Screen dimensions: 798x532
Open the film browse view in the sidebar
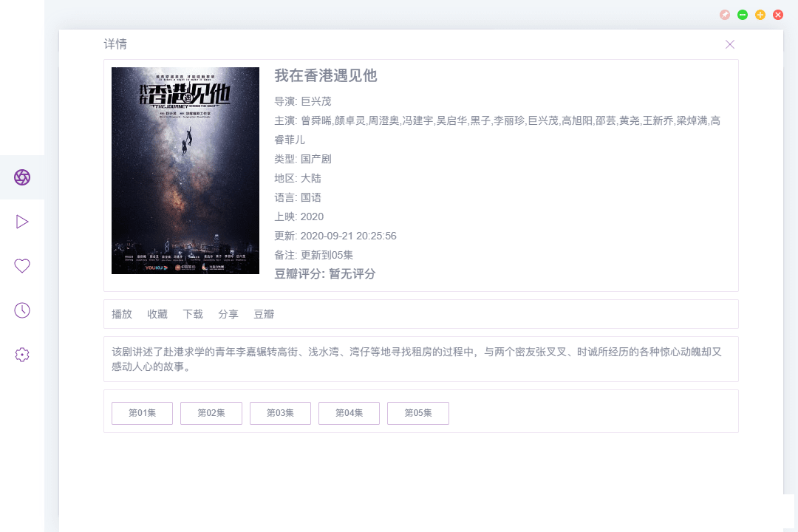pos(22,177)
